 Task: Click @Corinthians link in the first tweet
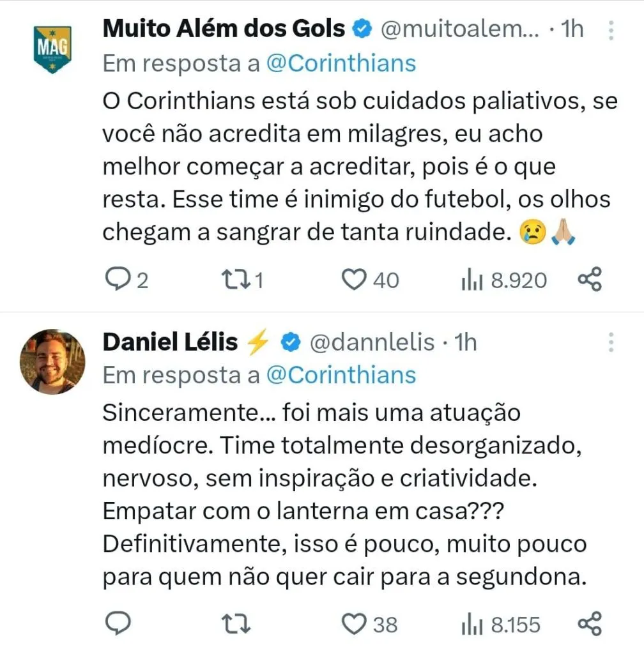(341, 63)
